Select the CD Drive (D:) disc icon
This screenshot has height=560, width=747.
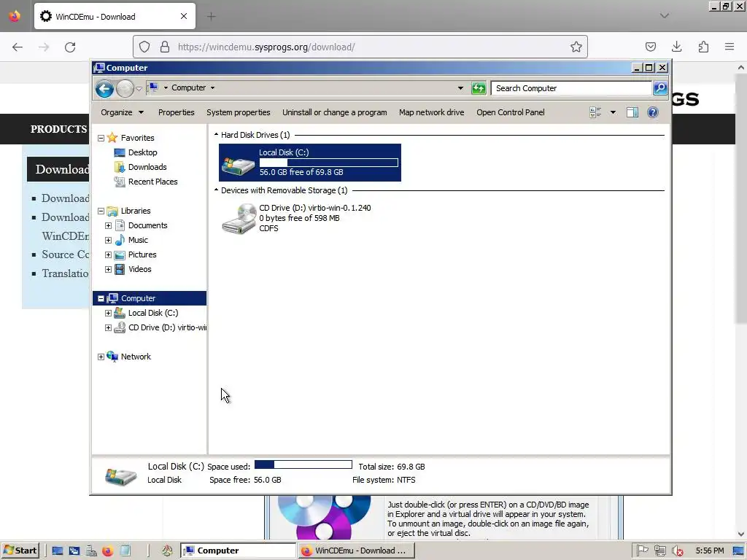click(x=239, y=219)
